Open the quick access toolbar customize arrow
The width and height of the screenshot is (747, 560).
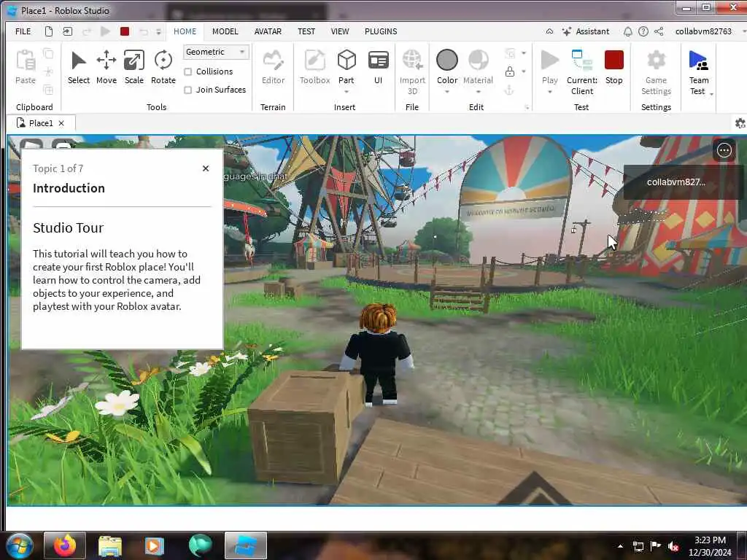pyautogui.click(x=158, y=32)
